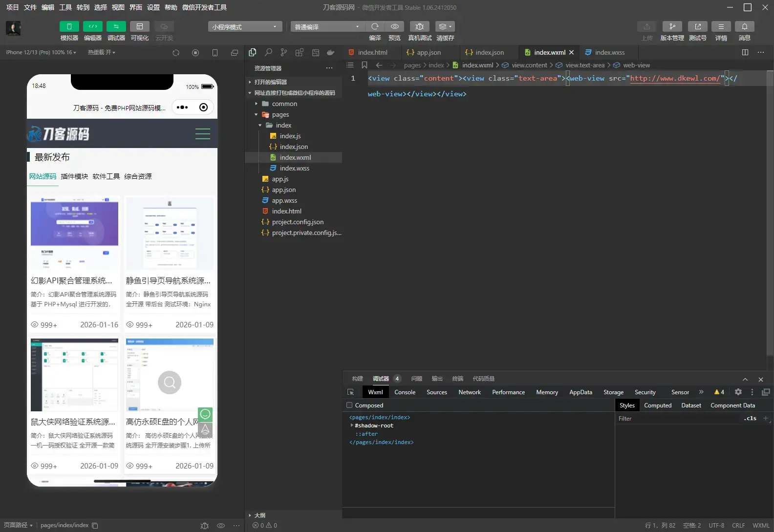Switch to the Console tab
Viewport: 774px width, 532px height.
tap(405, 392)
